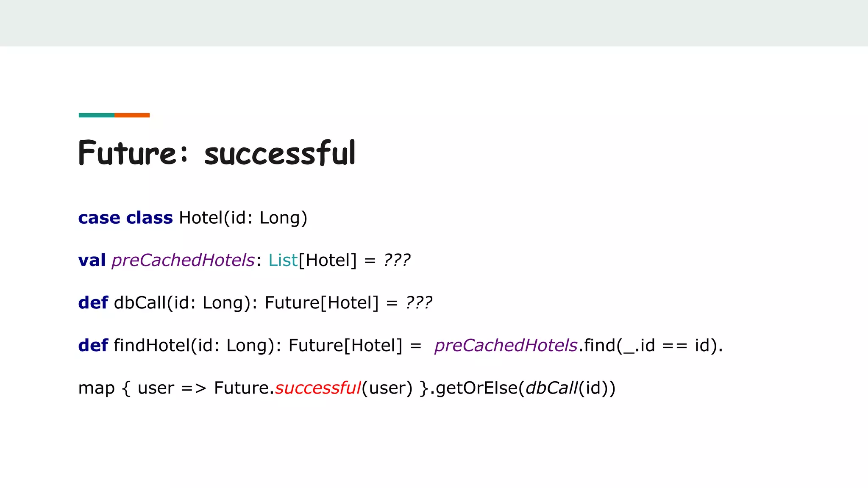The height and width of the screenshot is (488, 868).
Task: Click the '???' after List[Hotel]
Action: [397, 260]
